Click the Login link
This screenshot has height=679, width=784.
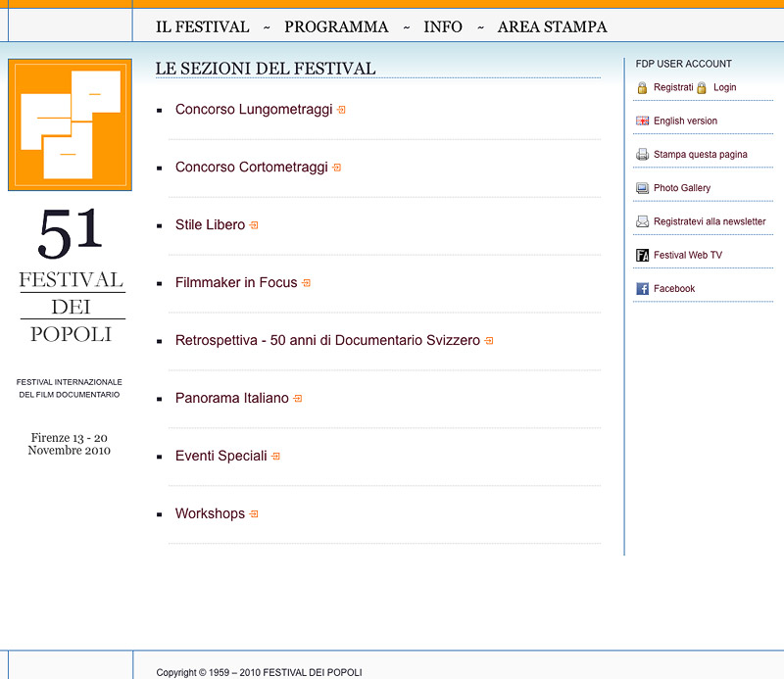click(724, 87)
